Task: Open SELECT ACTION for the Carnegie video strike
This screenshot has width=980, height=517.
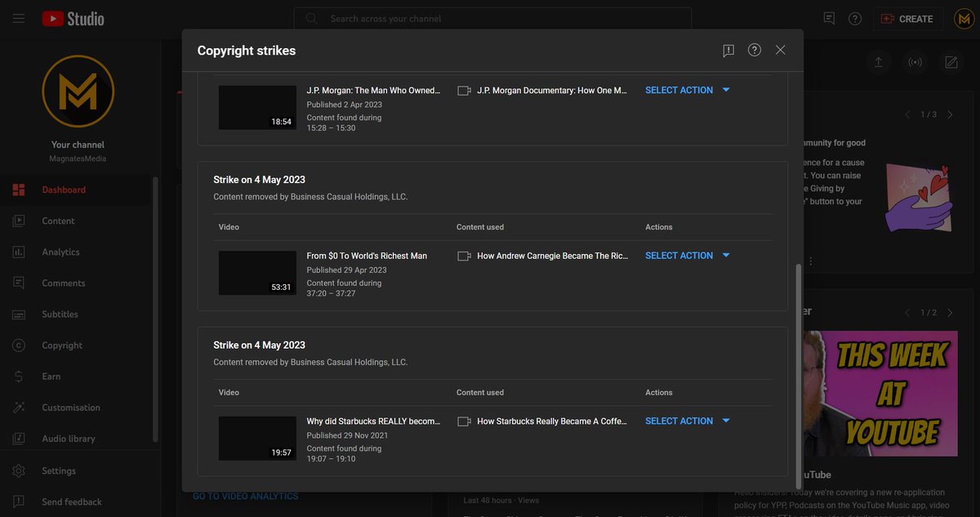Action: pos(678,255)
